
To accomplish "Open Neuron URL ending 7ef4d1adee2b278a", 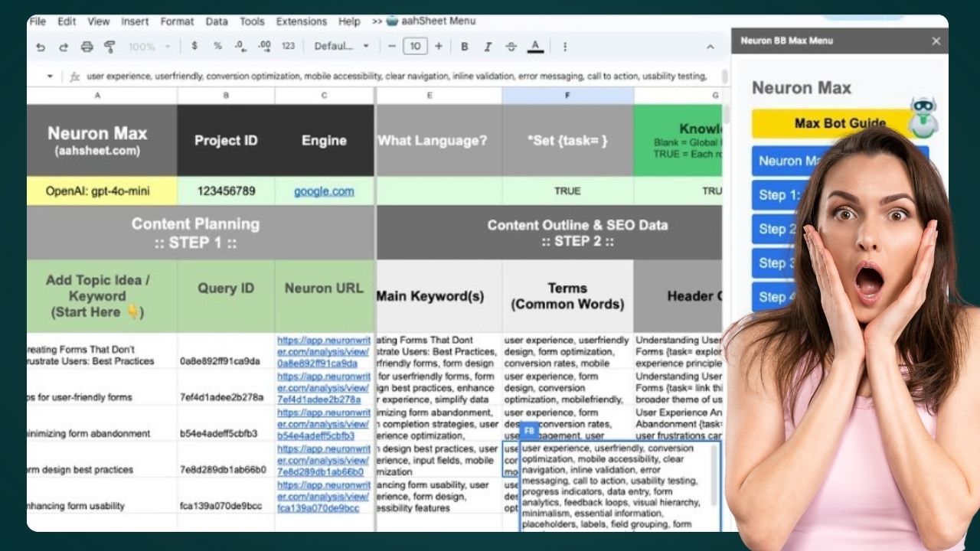I will pos(323,388).
